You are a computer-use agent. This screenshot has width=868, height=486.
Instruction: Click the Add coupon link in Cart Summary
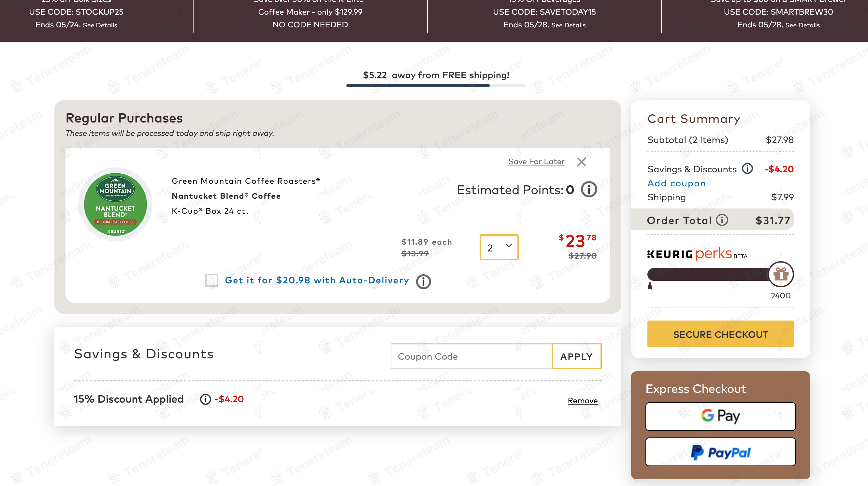[x=676, y=183]
